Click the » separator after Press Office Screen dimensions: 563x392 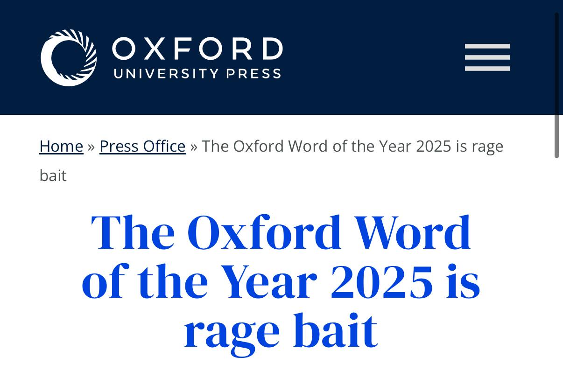(194, 147)
